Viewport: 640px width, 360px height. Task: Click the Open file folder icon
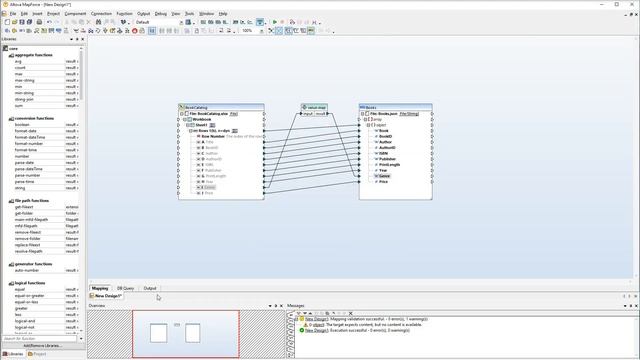(14, 22)
